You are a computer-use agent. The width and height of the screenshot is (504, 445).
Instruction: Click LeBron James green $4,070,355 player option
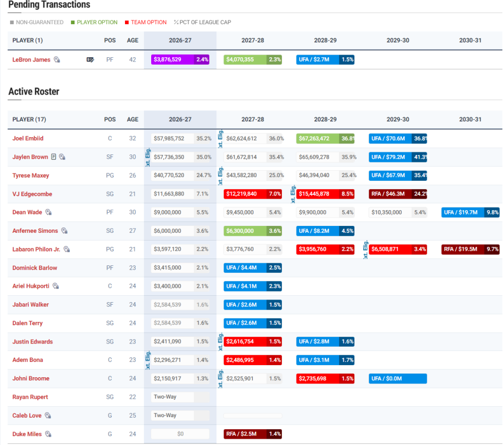point(253,59)
